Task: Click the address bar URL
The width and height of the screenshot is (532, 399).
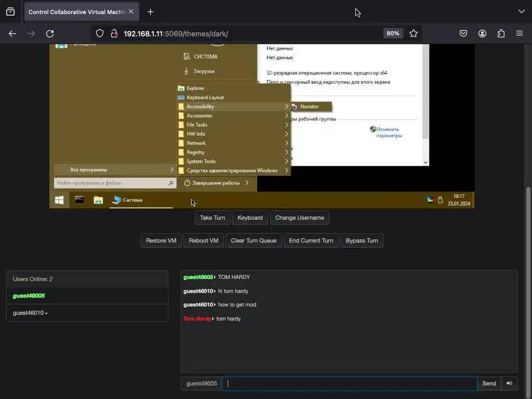Action: coord(176,34)
